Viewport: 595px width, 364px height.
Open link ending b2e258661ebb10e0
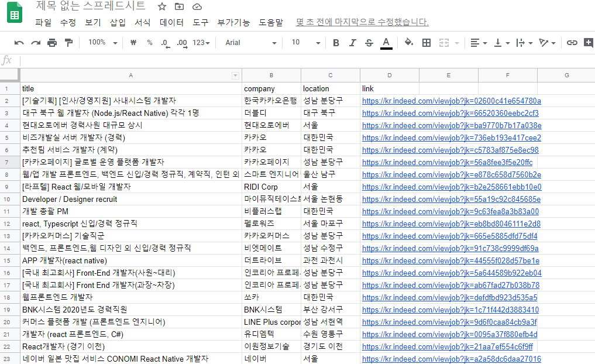(452, 187)
